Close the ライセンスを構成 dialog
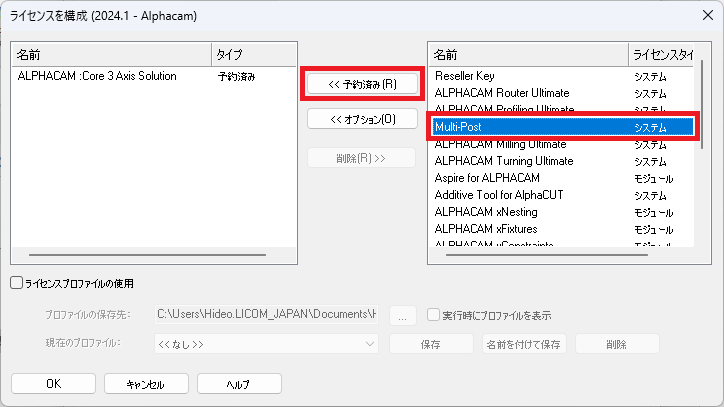Screen dimensions: 724x407 tap(707, 15)
